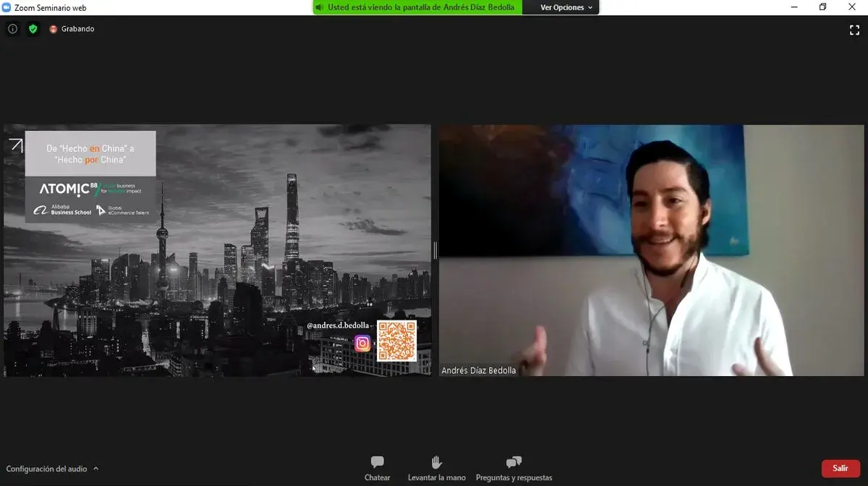
Task: Click the Zoom icon in title bar
Action: (7, 7)
